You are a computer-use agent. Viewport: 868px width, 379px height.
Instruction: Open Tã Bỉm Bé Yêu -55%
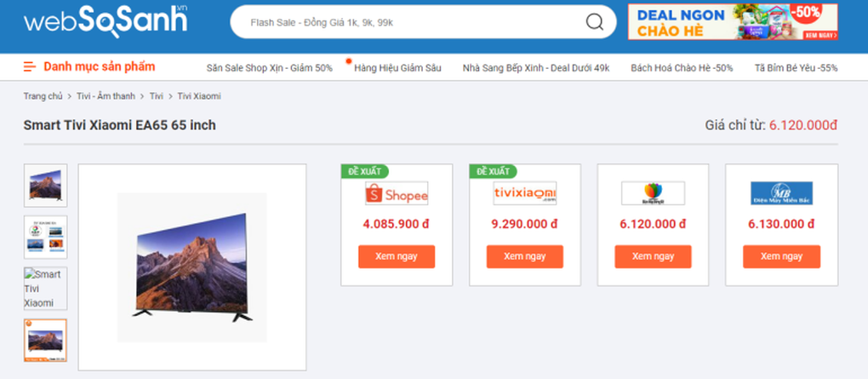796,68
